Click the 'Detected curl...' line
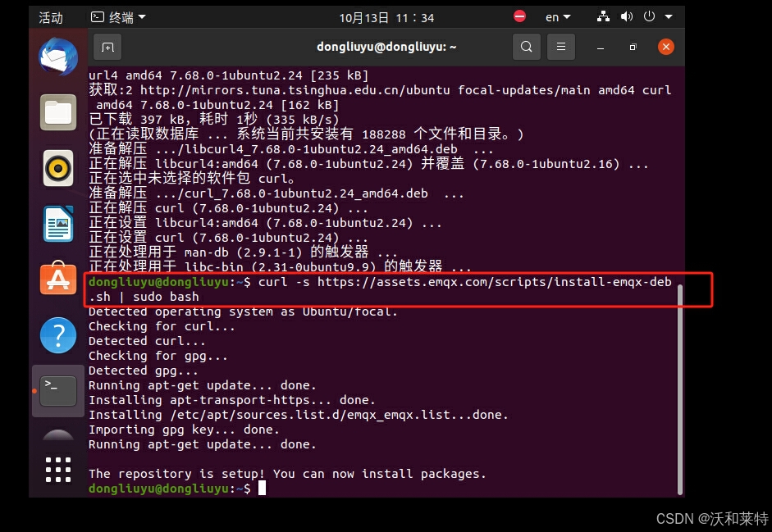The width and height of the screenshot is (772, 532). pyautogui.click(x=147, y=341)
